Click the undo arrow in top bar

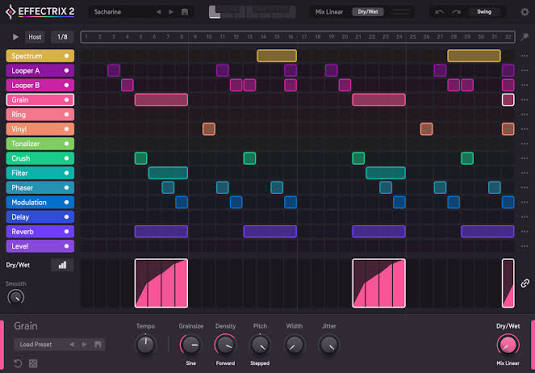(x=439, y=12)
